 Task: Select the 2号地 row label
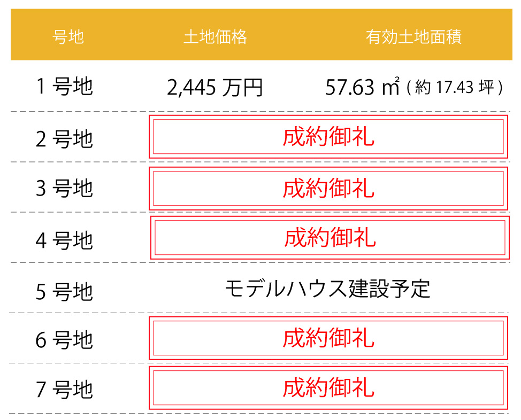64,139
